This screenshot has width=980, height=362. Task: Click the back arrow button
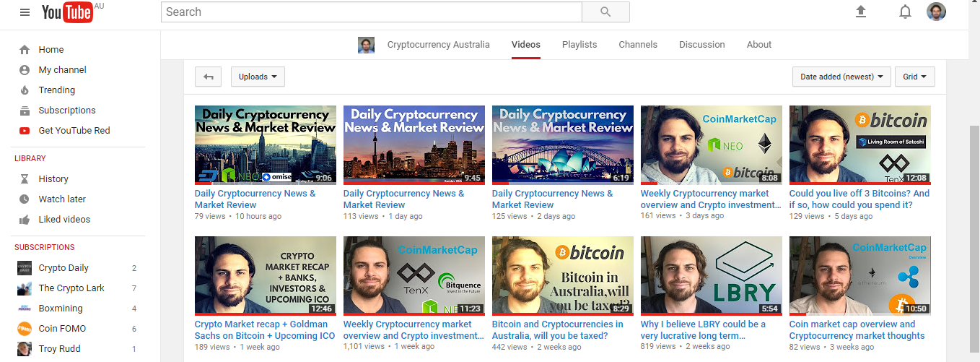[209, 77]
